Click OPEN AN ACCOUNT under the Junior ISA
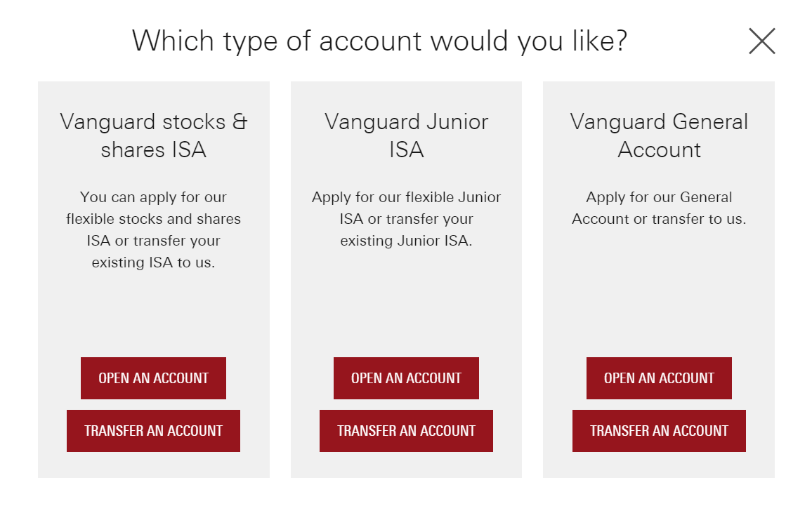Image resolution: width=812 pixels, height=513 pixels. pos(406,378)
